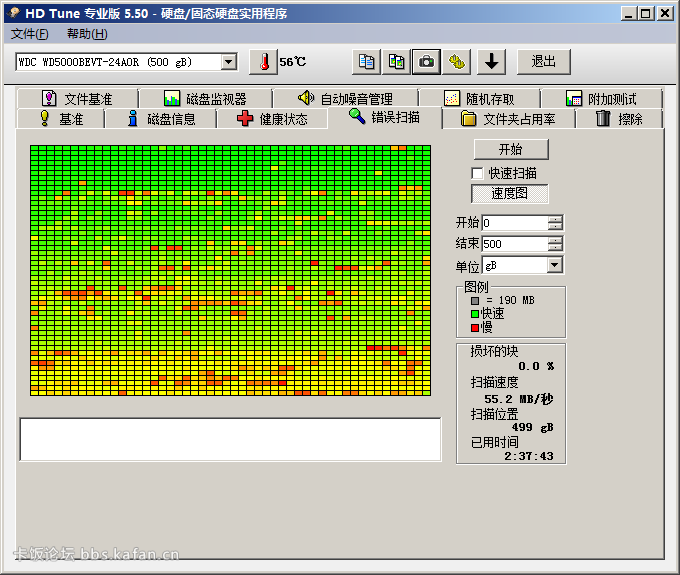680x575 pixels.
Task: Select the 错误扫描 tab
Action: (x=385, y=117)
